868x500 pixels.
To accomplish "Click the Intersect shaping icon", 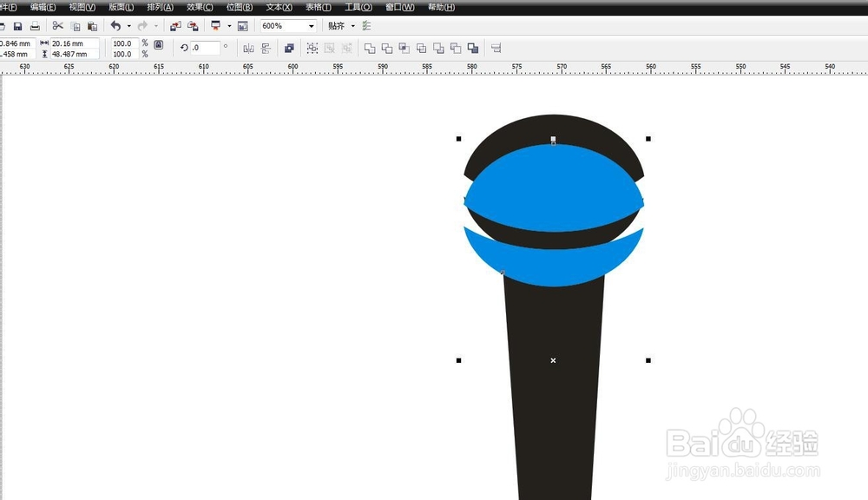I will 404,48.
